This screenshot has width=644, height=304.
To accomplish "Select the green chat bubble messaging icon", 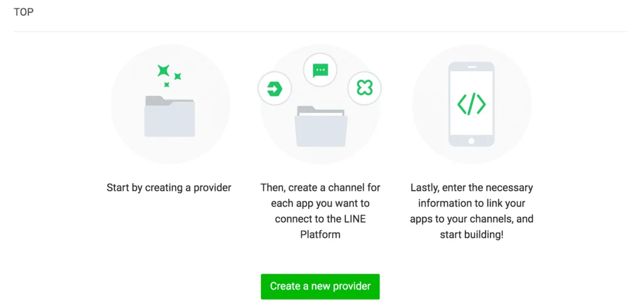I will 320,70.
